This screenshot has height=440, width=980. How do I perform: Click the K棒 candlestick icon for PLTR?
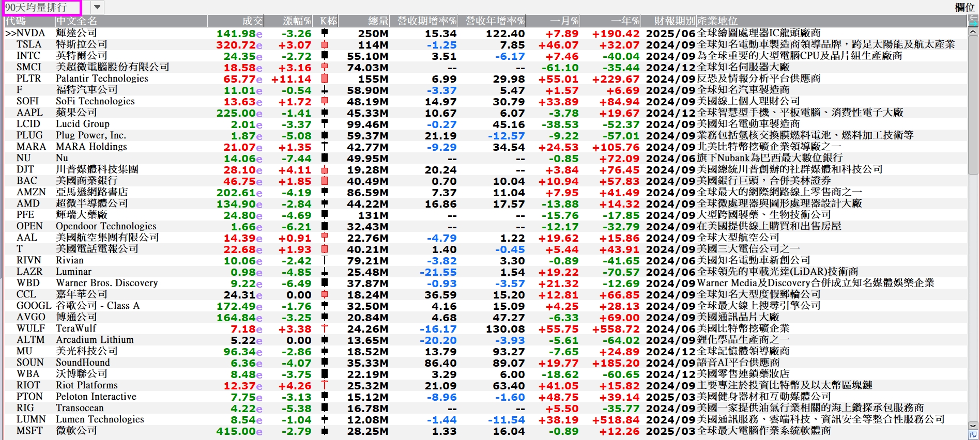click(325, 79)
